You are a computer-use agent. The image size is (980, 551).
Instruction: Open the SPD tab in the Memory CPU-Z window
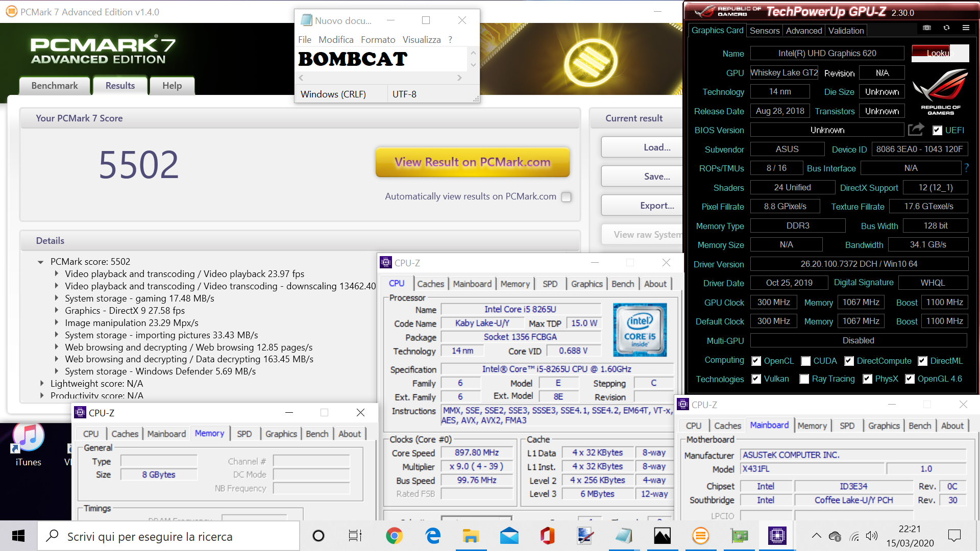click(x=244, y=434)
